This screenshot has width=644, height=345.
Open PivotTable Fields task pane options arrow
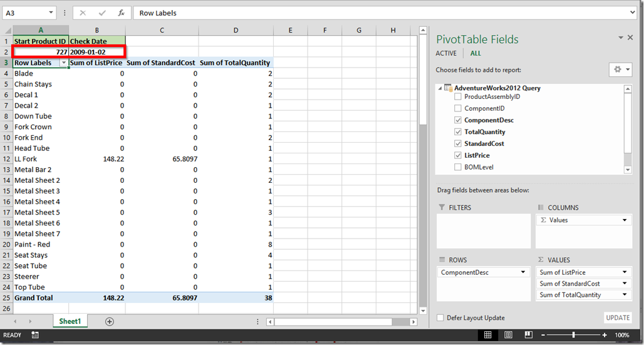point(621,38)
